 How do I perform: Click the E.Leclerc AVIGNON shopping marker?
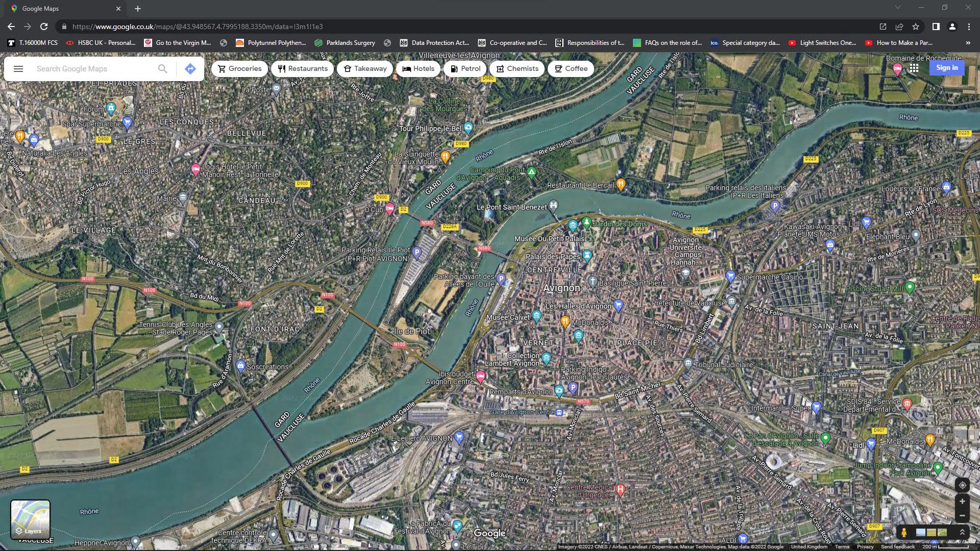pyautogui.click(x=459, y=437)
